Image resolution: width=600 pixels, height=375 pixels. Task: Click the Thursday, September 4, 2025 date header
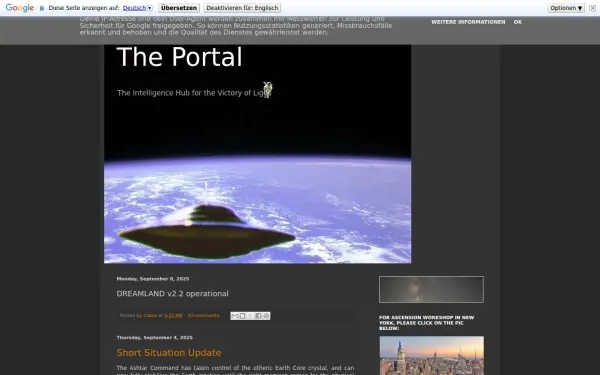click(x=155, y=338)
